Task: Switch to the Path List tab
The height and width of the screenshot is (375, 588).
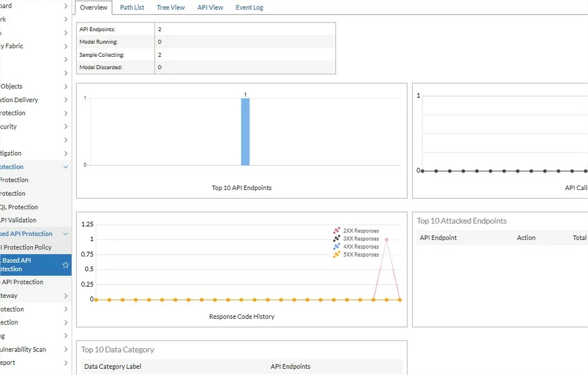Action: pyautogui.click(x=132, y=7)
